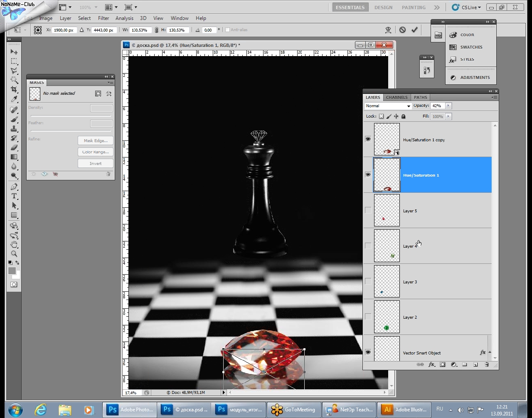The image size is (532, 418).
Task: Select the Eyedropper tool
Action: pos(14,100)
